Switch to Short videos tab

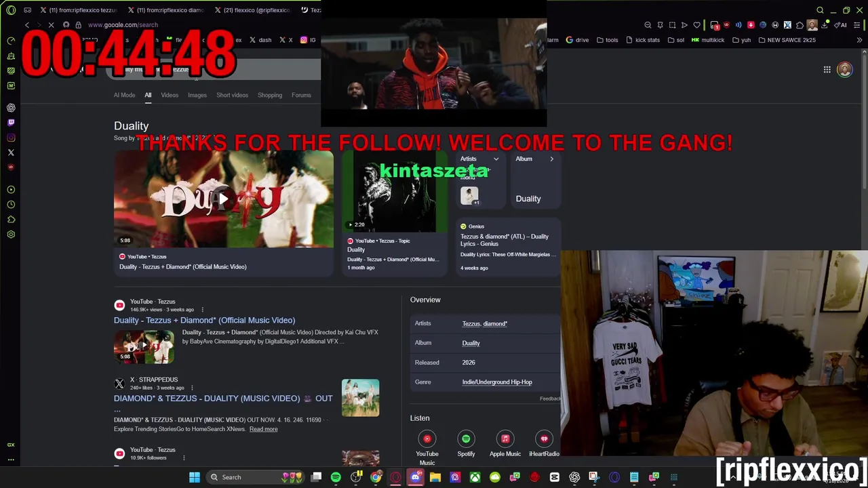click(232, 95)
